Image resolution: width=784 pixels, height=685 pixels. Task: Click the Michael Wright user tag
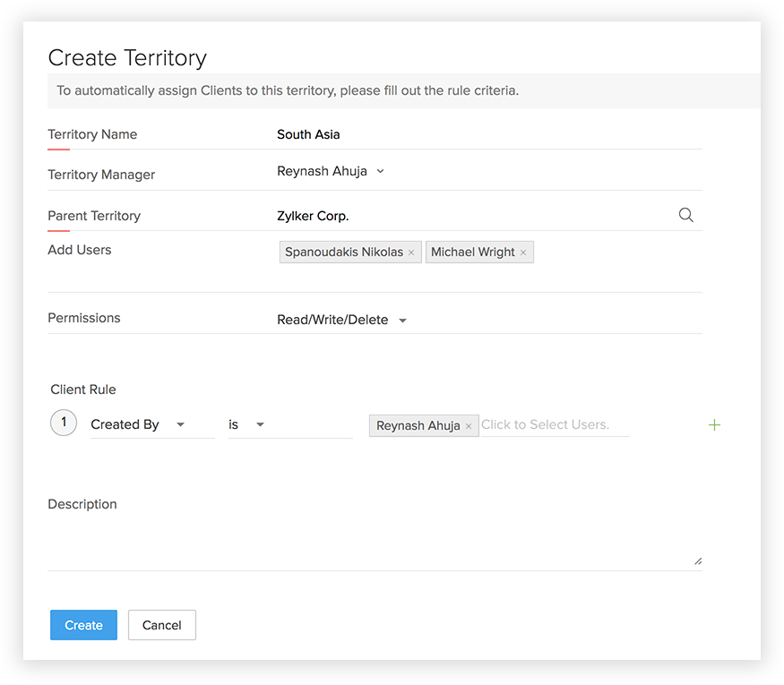(x=472, y=253)
